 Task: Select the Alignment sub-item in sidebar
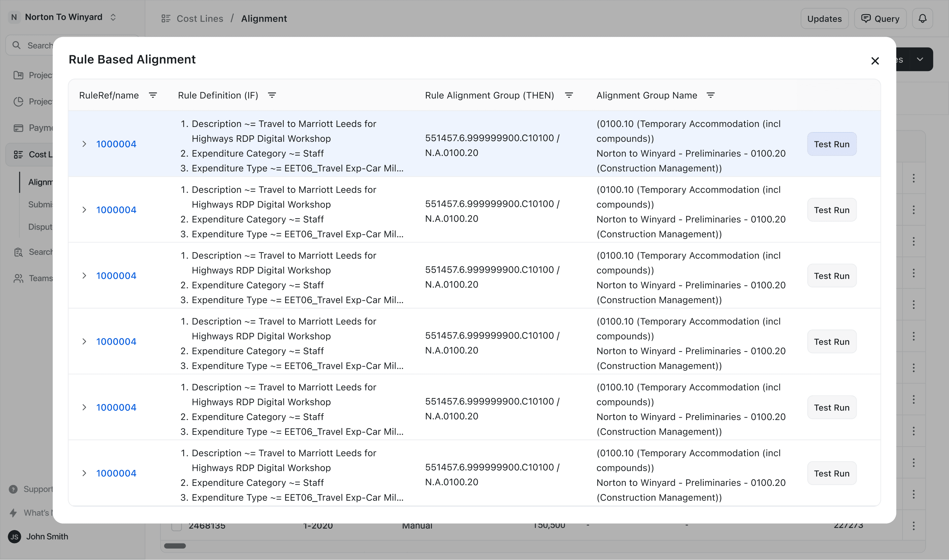[x=40, y=182]
